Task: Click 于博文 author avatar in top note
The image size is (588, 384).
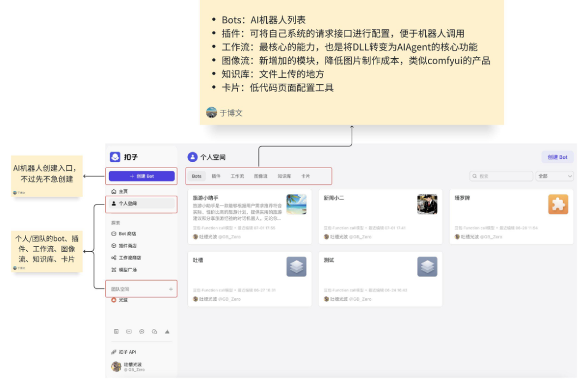Action: click(211, 113)
